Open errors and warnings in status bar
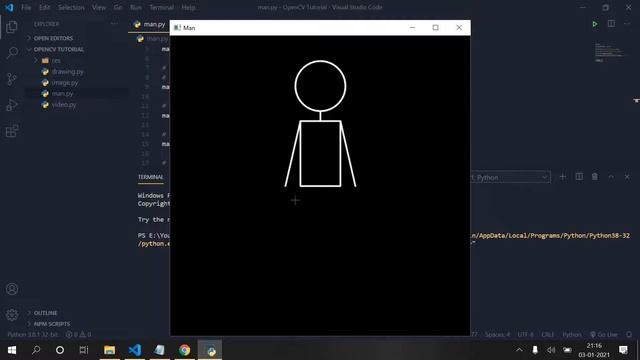 click(x=79, y=335)
